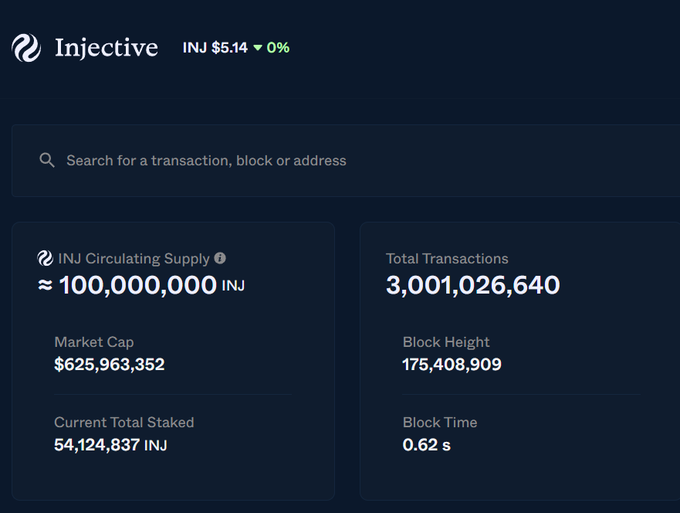Viewport: 680px width, 513px height.
Task: Select the 3,001,026,640 transactions value
Action: pos(473,285)
